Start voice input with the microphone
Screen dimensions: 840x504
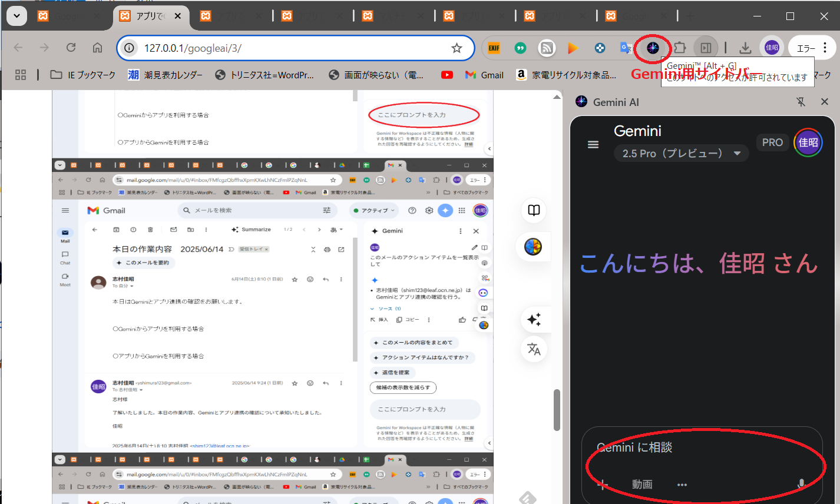tap(801, 485)
